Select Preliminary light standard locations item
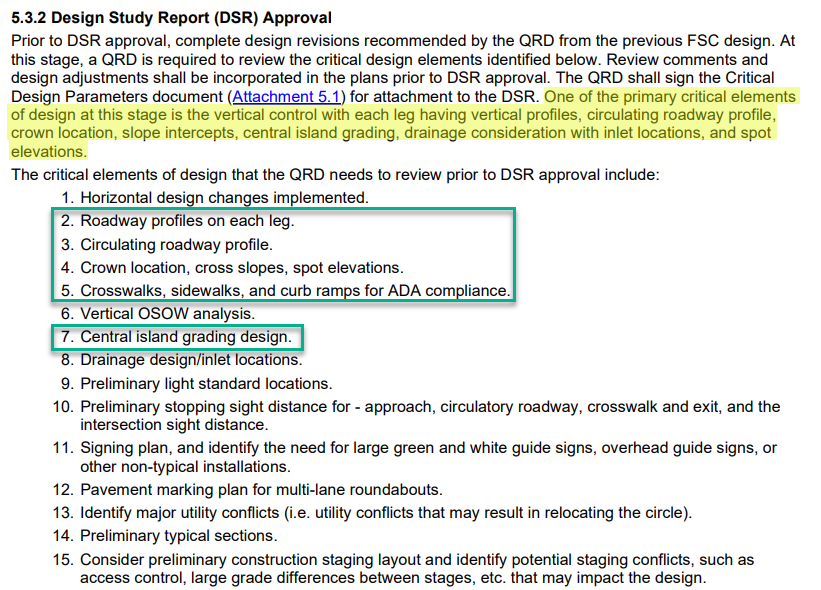Screen dimensions: 821x590 206,383
